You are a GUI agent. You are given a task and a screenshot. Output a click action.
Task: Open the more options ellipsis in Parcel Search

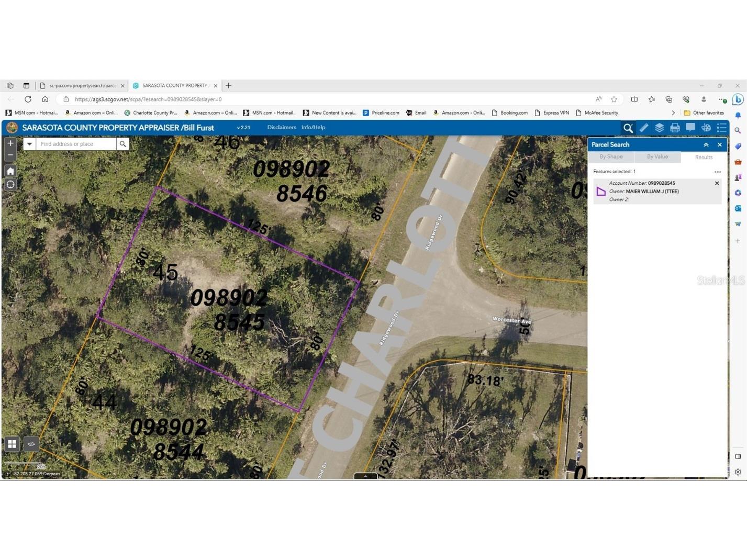[x=718, y=171]
